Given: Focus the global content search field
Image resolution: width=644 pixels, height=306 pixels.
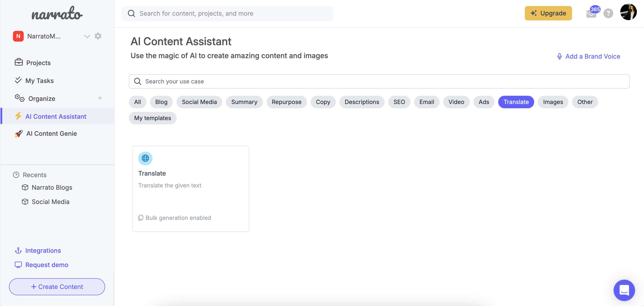Looking at the screenshot, I should pyautogui.click(x=227, y=13).
